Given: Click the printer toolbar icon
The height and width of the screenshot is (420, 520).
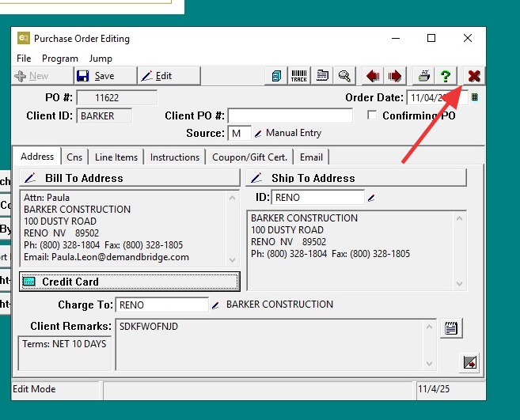Looking at the screenshot, I should 423,76.
